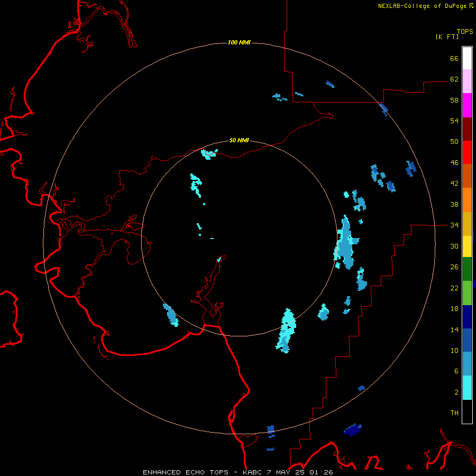Click the gold 38 kft swatch
This screenshot has width=476, height=476.
(x=467, y=224)
